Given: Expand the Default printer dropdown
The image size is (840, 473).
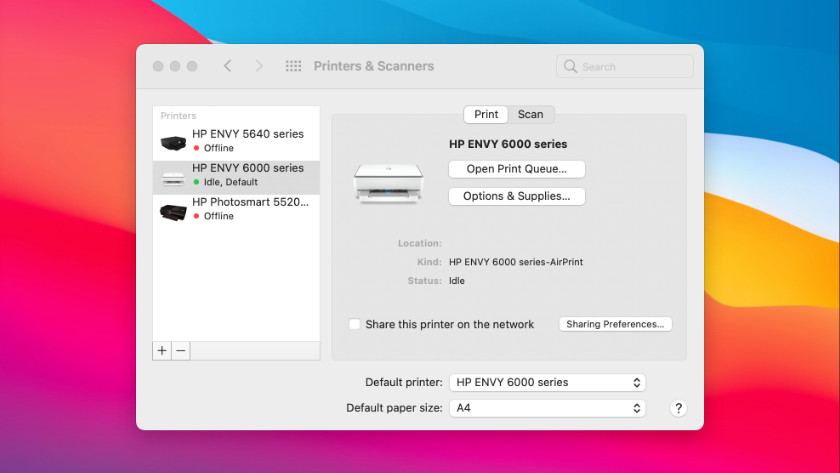Looking at the screenshot, I should (x=546, y=382).
